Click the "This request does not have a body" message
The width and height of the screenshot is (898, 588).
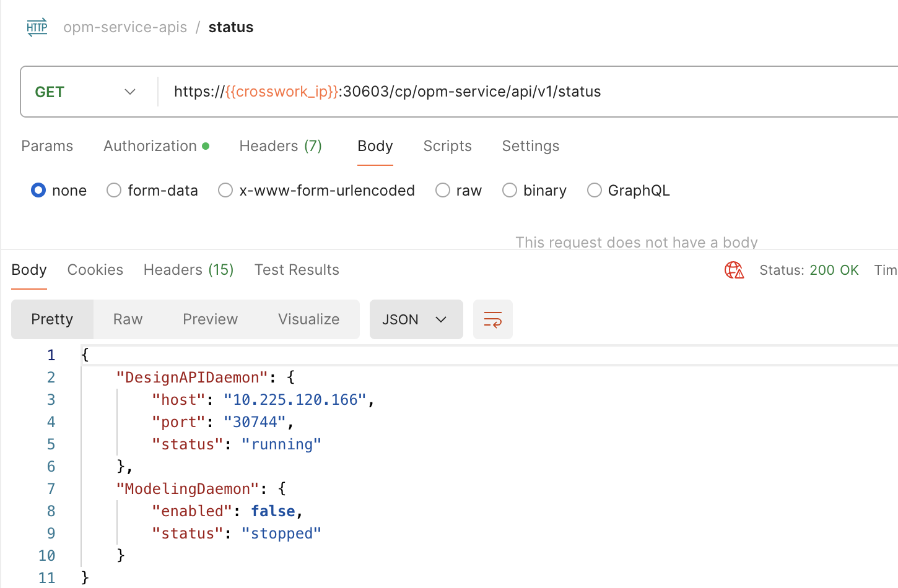(x=637, y=242)
